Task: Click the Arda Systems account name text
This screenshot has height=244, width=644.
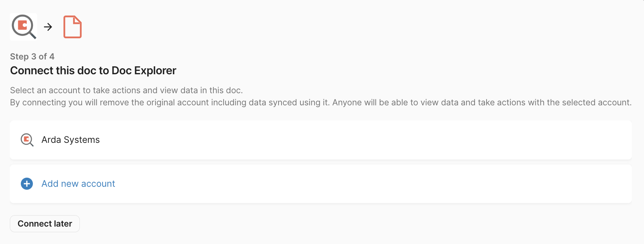Action: coord(71,140)
